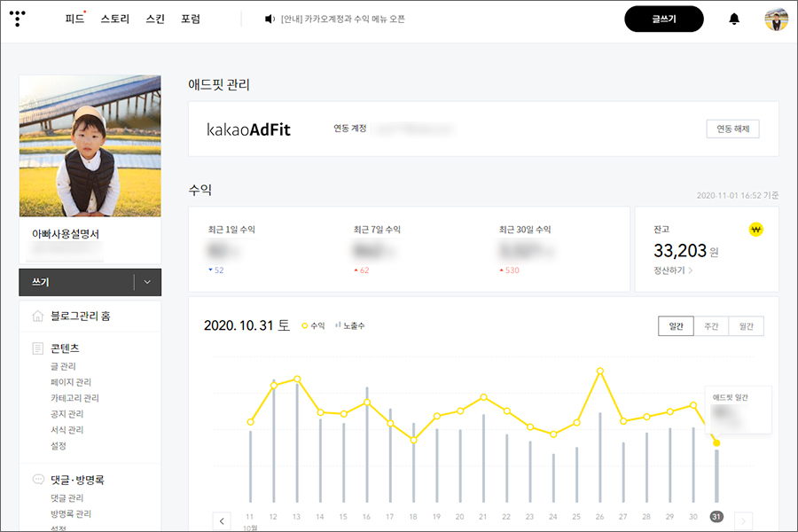Click the 연동 해제 button

tap(733, 129)
